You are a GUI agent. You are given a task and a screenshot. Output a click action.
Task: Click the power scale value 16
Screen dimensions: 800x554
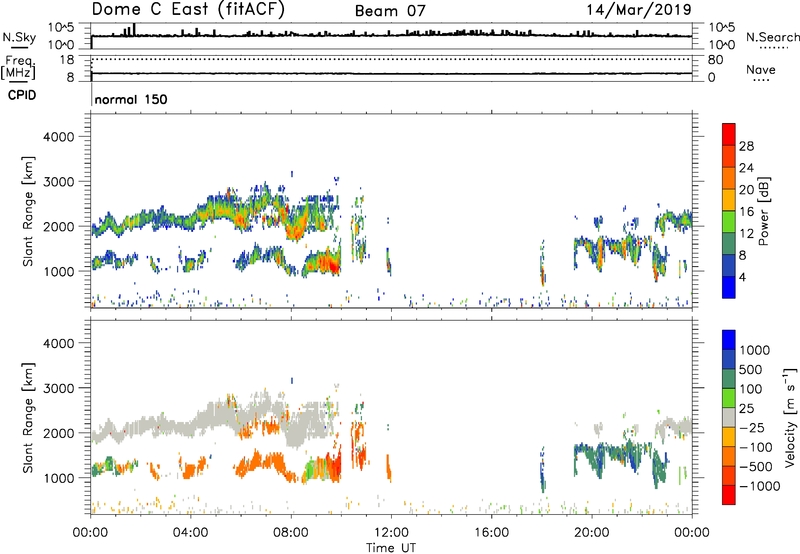(x=746, y=212)
